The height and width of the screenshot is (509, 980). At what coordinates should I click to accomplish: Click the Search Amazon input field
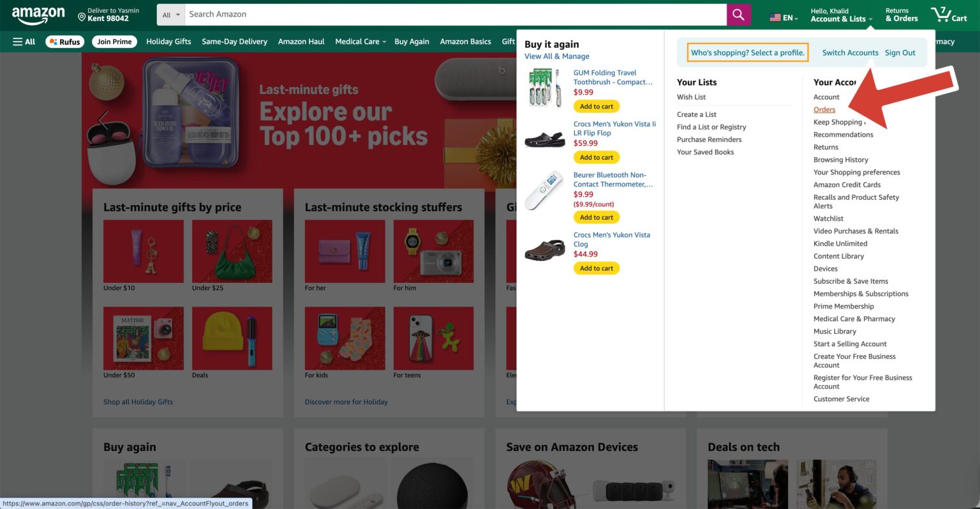point(455,15)
